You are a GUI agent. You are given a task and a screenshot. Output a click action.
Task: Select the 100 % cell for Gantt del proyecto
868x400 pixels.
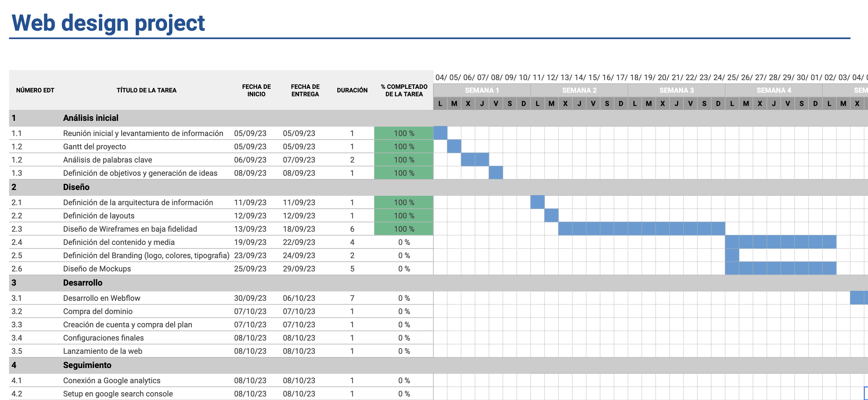404,147
